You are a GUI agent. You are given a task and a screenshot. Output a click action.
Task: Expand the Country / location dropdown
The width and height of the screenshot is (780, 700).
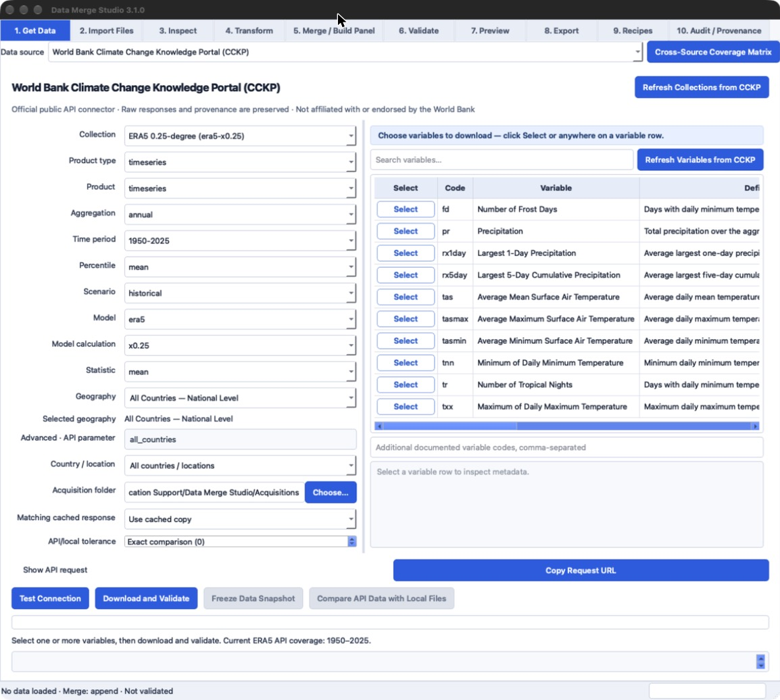240,466
